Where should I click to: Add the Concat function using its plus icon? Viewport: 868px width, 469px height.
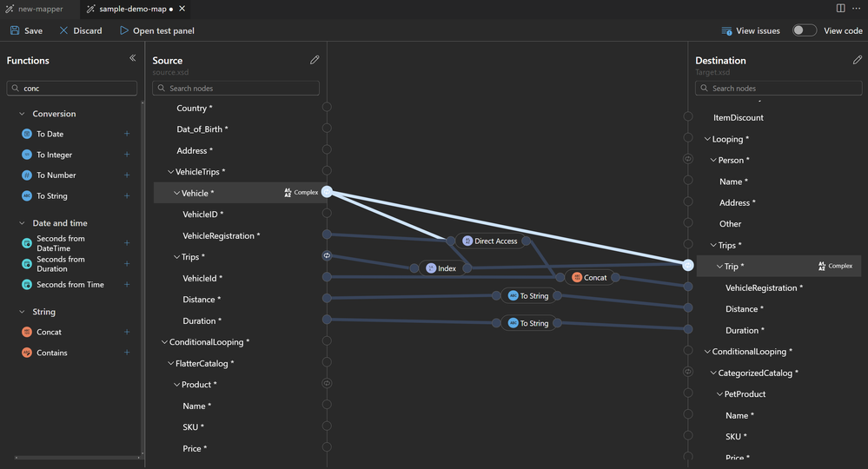point(127,332)
